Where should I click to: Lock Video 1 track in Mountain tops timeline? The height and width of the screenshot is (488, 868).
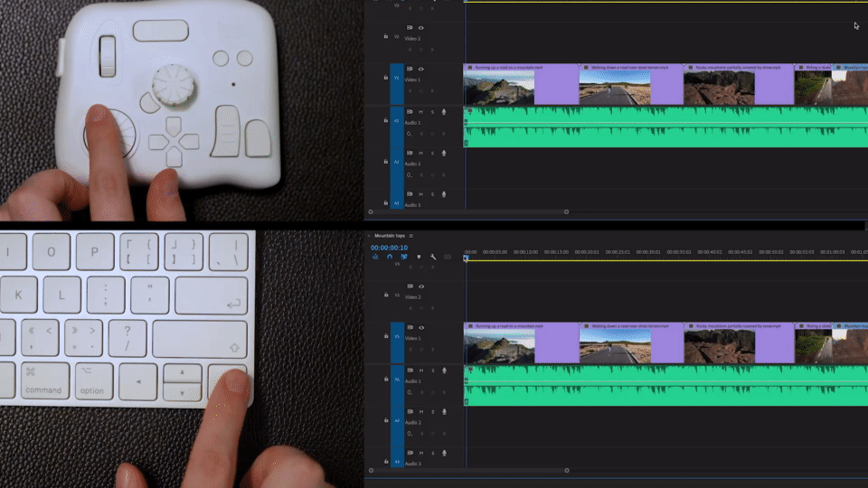[x=386, y=336]
